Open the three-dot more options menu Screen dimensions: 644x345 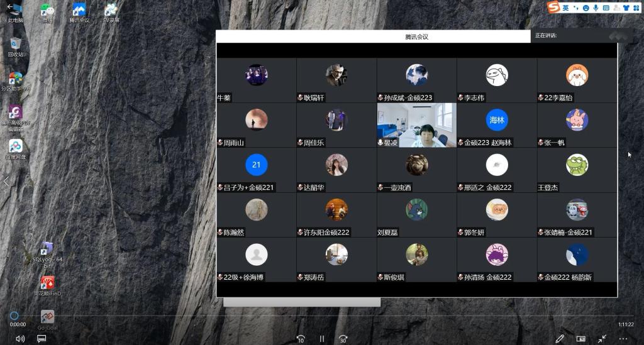[623, 339]
